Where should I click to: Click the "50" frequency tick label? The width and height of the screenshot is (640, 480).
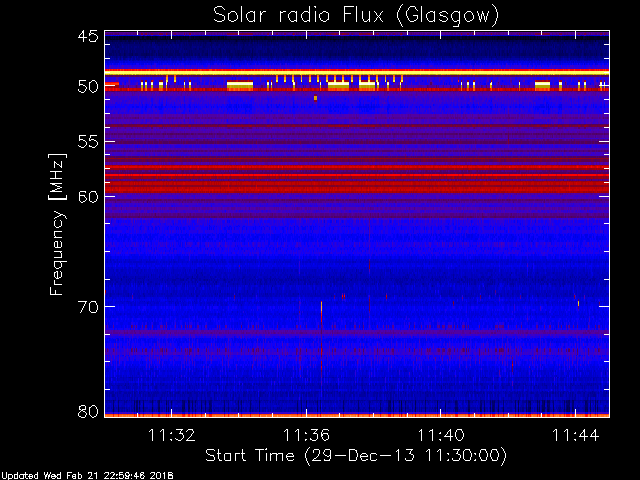(88, 87)
